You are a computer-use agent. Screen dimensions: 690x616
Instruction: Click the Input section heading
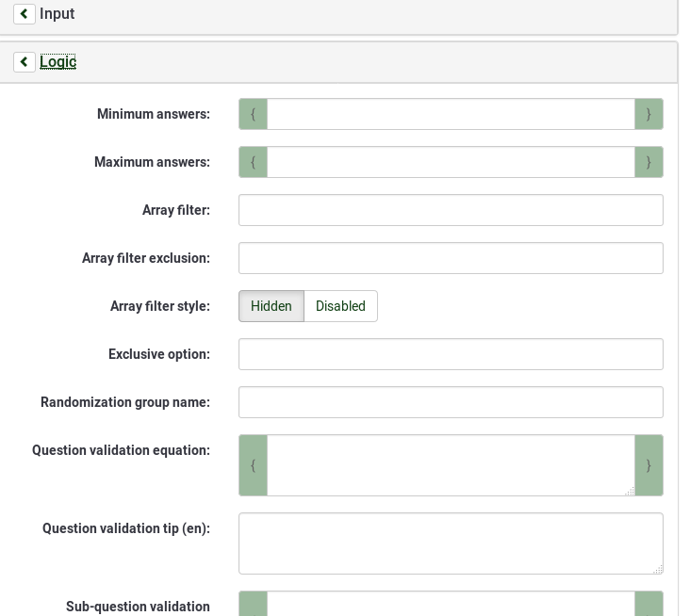(x=57, y=14)
